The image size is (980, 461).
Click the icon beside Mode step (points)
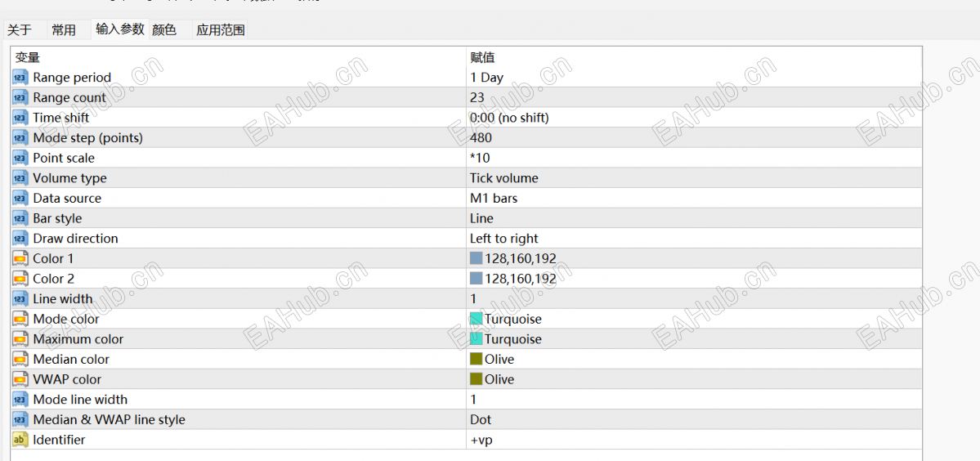[20, 138]
